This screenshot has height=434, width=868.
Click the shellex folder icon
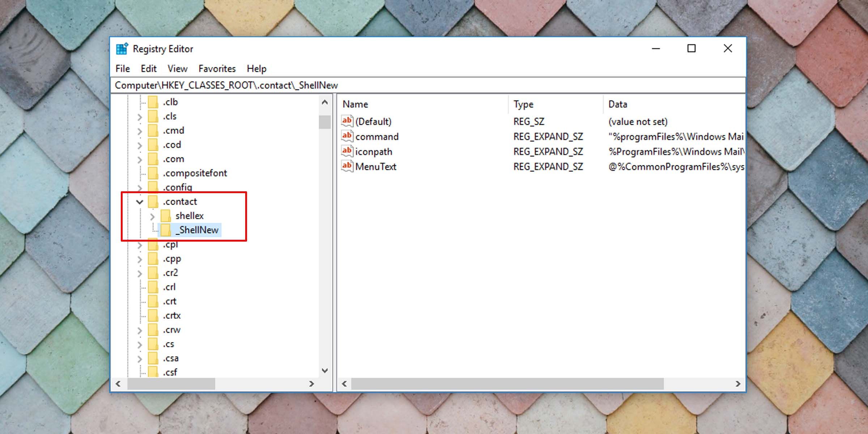pos(166,216)
